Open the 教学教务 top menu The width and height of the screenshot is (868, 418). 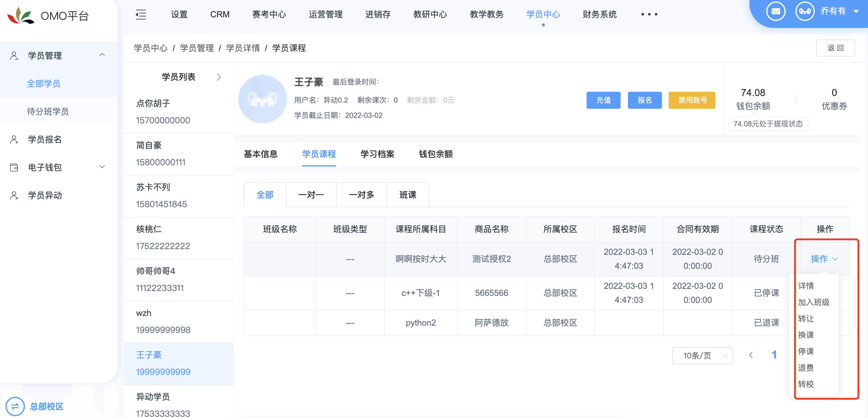(x=487, y=15)
